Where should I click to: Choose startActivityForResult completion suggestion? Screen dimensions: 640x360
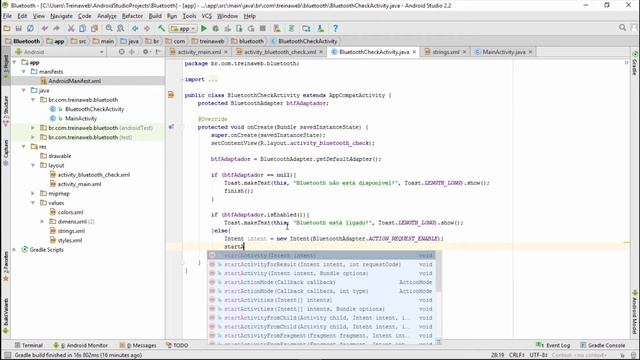point(321,265)
